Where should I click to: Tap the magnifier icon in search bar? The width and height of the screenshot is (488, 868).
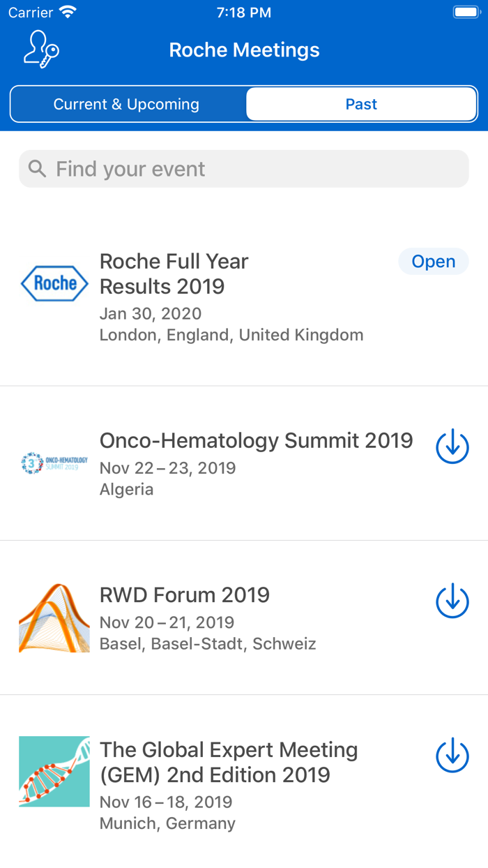pyautogui.click(x=36, y=169)
